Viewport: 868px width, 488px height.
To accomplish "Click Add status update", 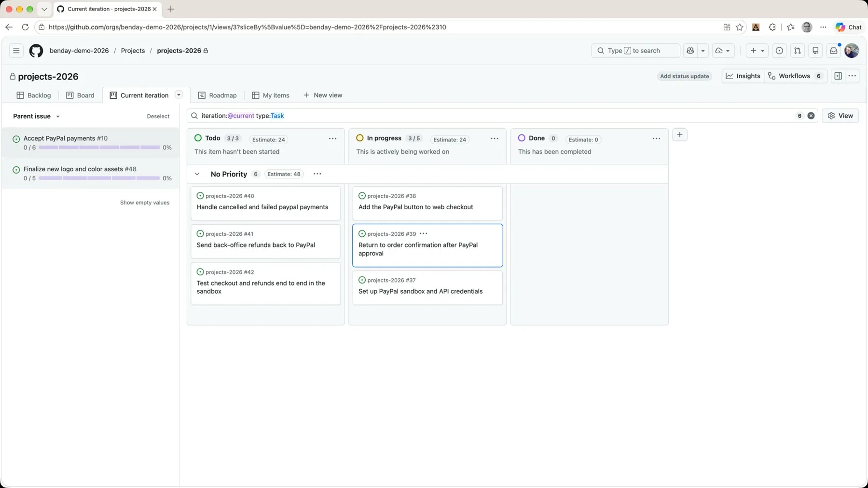I will tap(684, 76).
